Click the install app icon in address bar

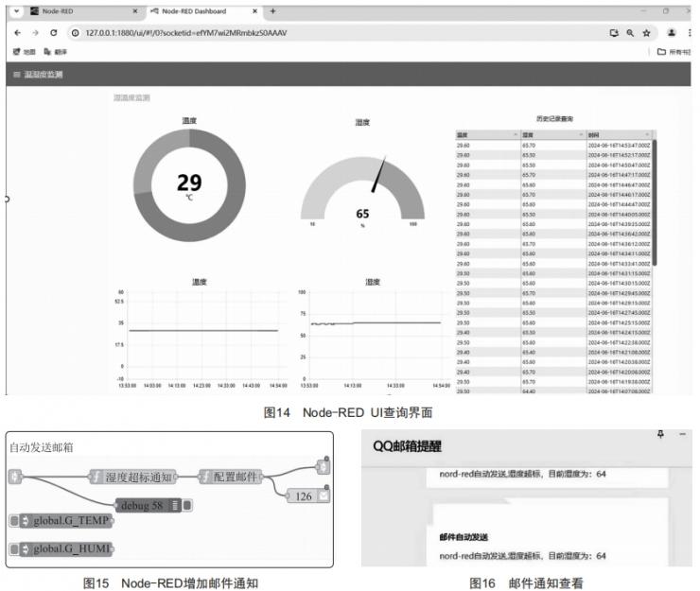tap(614, 33)
